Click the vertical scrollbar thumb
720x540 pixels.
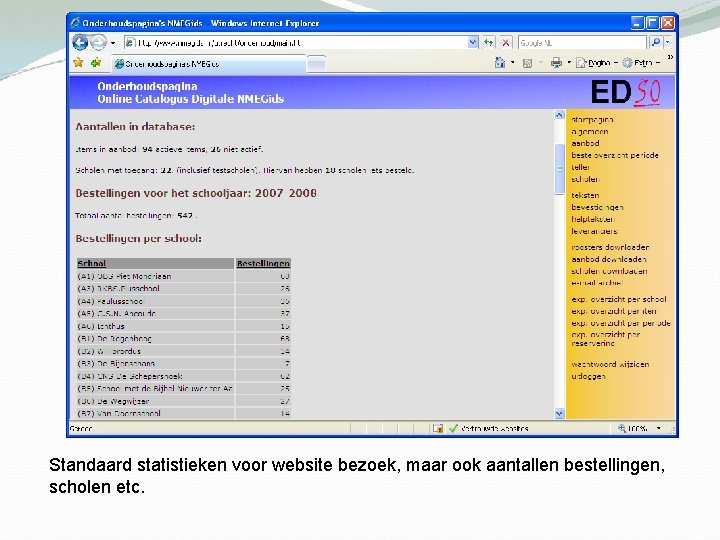tap(559, 169)
